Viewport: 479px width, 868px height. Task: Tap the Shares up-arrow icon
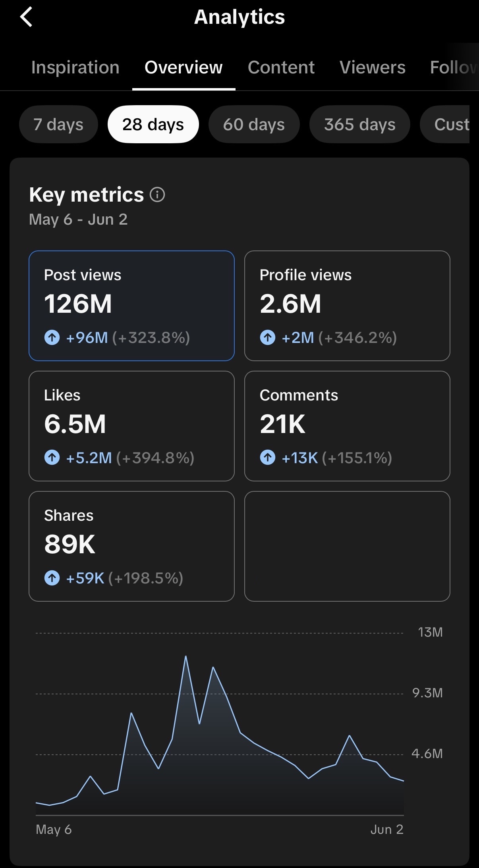52,578
